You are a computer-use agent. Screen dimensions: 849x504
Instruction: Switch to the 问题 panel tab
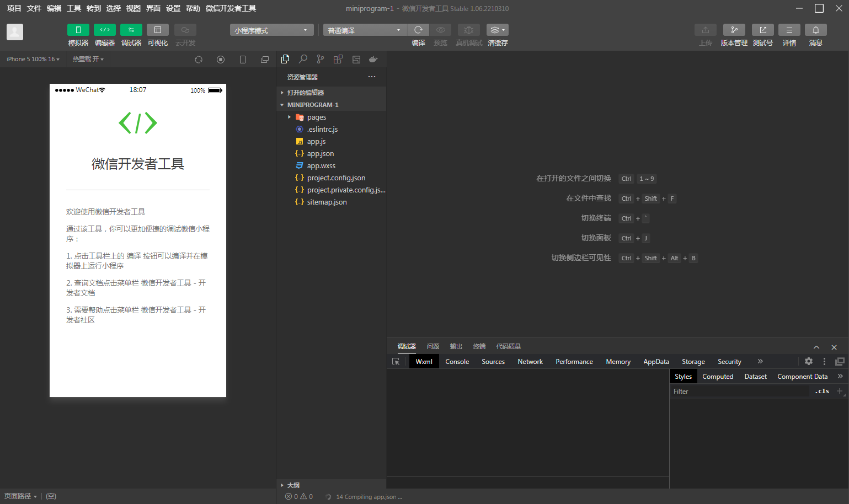433,346
